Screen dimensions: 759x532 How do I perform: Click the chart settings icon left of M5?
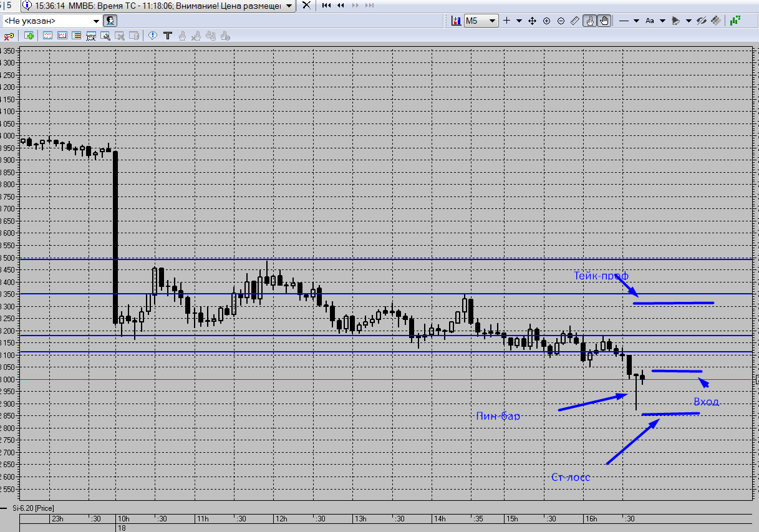pyautogui.click(x=456, y=21)
